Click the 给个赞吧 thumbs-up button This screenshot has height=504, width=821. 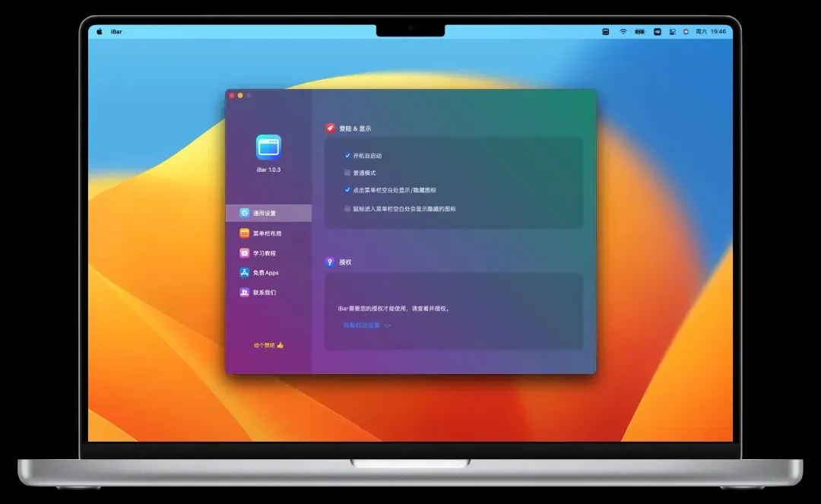coord(268,345)
